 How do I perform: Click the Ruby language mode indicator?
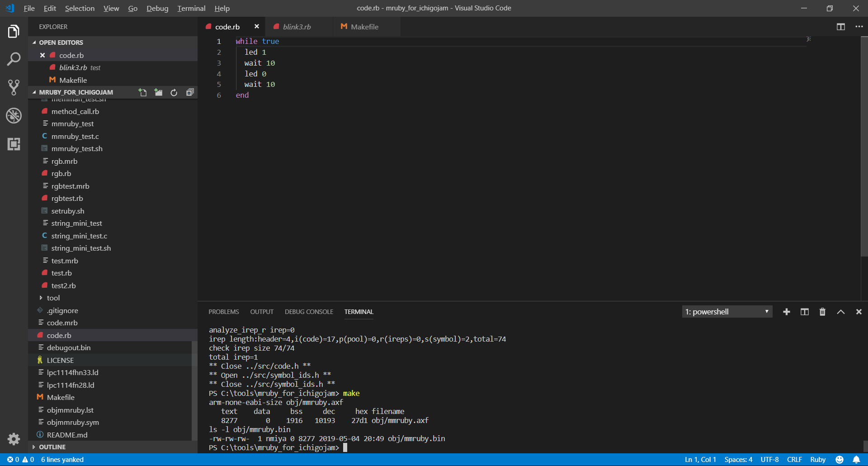(x=817, y=460)
